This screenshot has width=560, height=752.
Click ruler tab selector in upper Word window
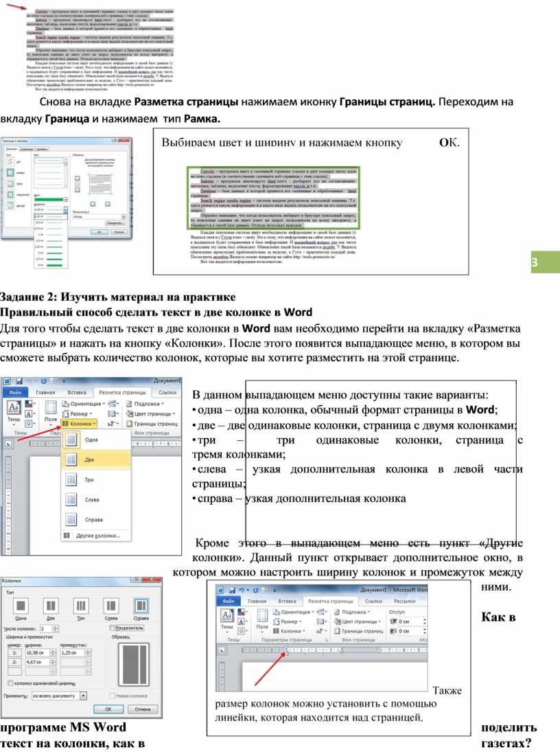pos(8,444)
